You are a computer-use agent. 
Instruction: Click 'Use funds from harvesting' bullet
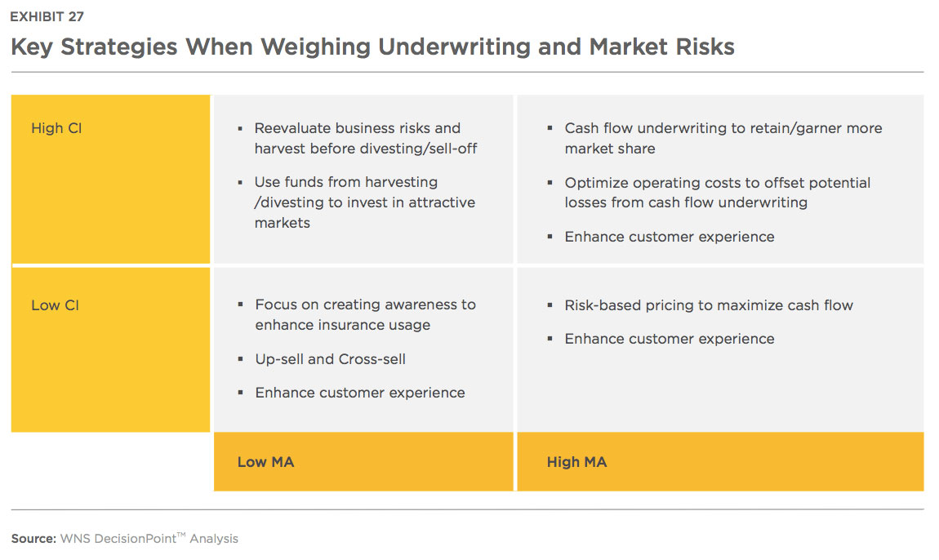click(365, 202)
